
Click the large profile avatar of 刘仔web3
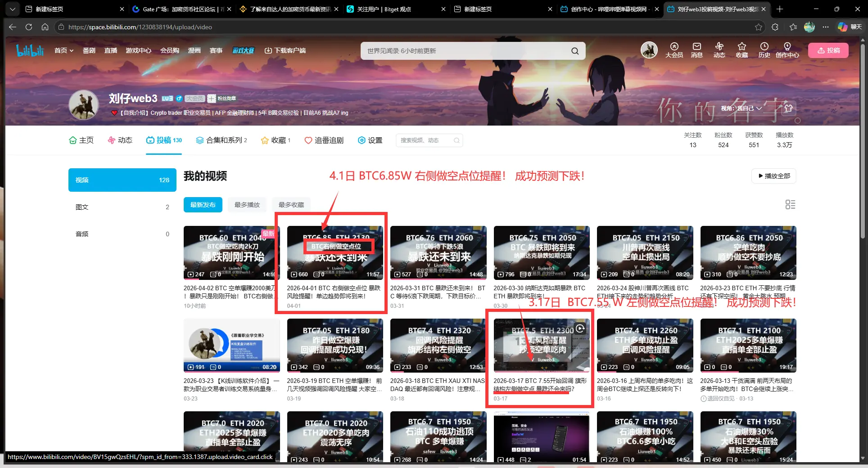point(84,105)
